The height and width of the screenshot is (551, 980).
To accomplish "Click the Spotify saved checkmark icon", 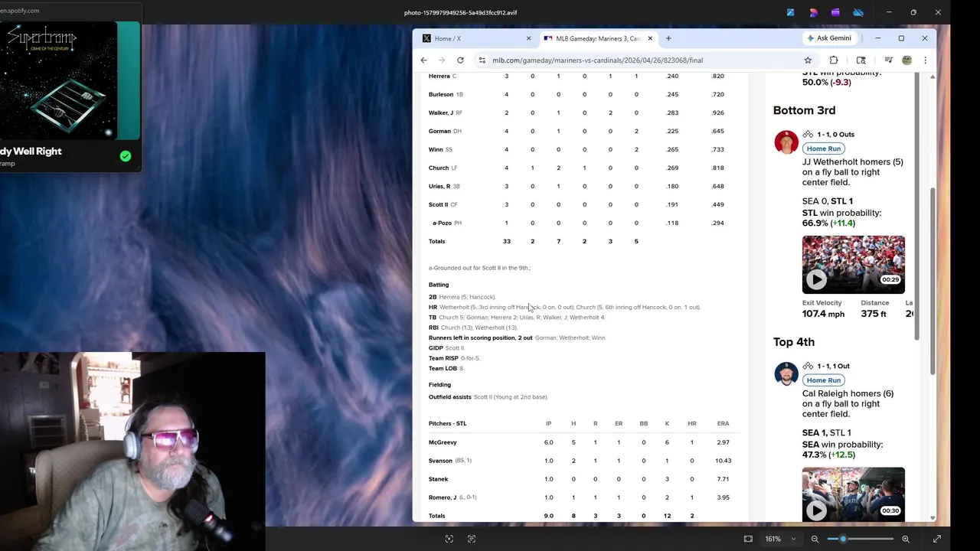I will 126,156.
